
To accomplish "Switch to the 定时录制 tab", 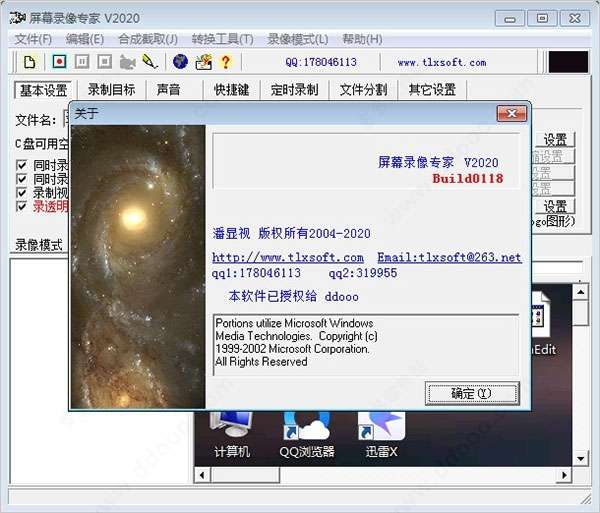I will point(294,90).
